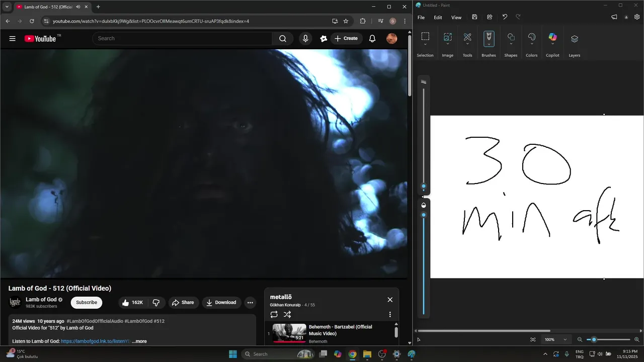Screen dimensions: 644x362
Task: Click the Shapes icon in Paint
Action: coord(511,37)
